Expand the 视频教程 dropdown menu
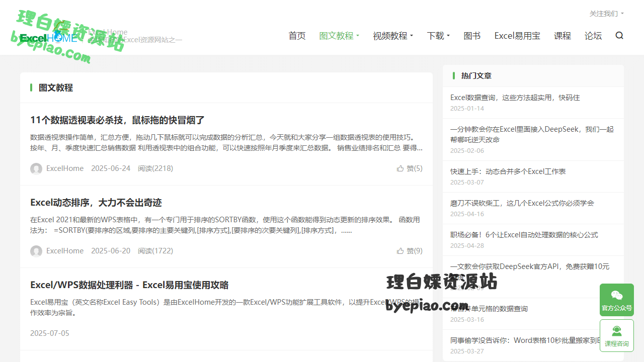Screen dimensions: 644x362 pos(393,36)
